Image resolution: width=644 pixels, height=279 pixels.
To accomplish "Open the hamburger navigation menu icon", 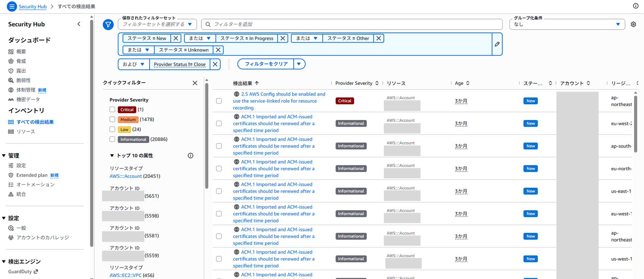I will click(x=12, y=6).
